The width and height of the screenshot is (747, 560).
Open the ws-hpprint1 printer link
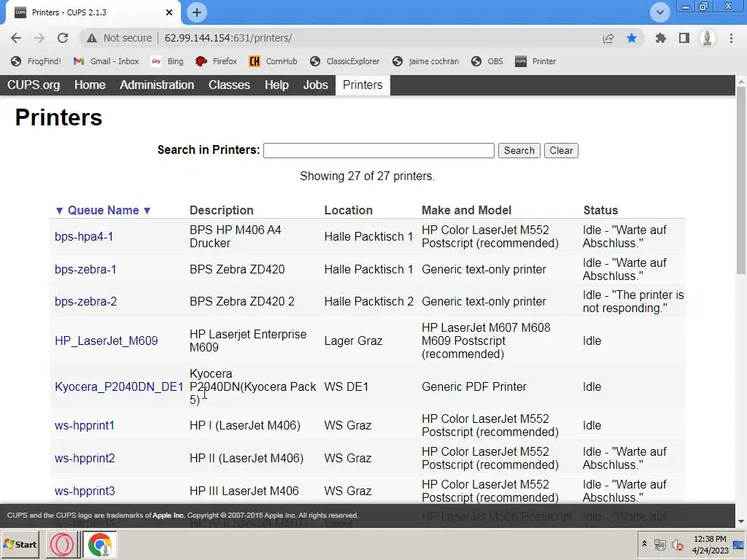click(85, 425)
